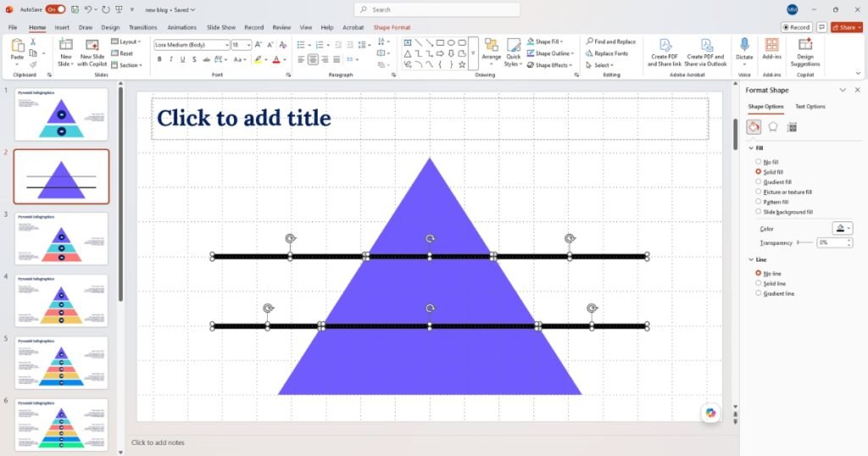Increase font size with larger A

tap(259, 45)
